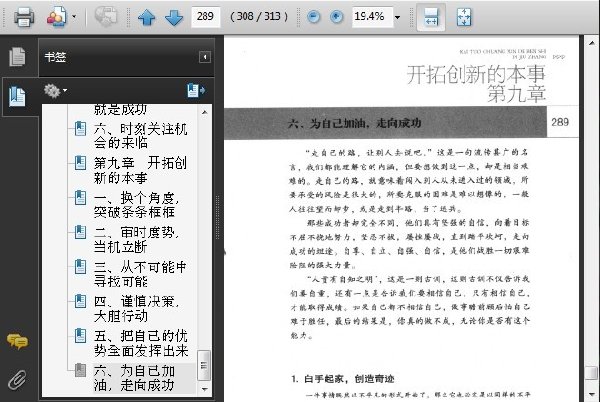Open bookmark 五、把自己的优势全面发挥出来
The height and width of the screenshot is (402, 600).
click(x=141, y=343)
